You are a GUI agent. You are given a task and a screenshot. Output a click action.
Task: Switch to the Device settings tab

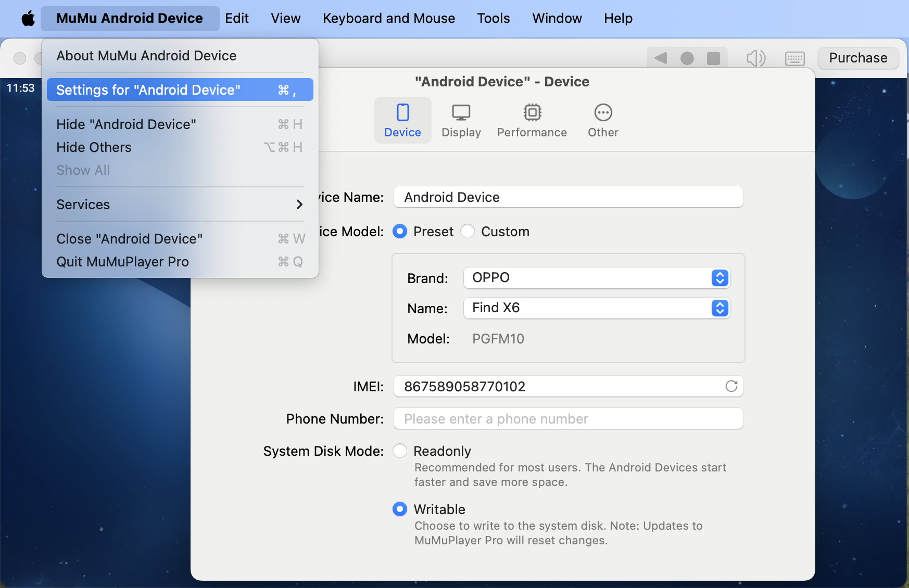[x=402, y=120]
